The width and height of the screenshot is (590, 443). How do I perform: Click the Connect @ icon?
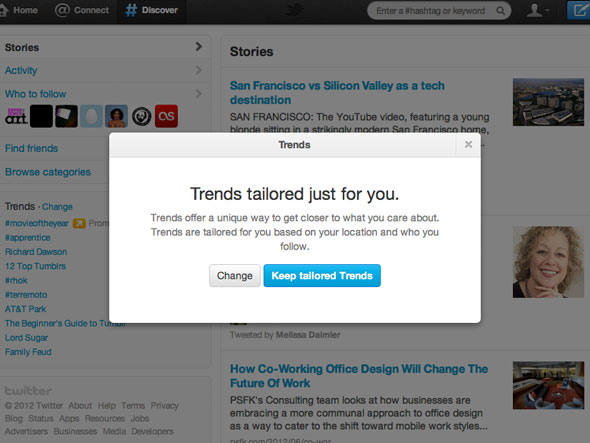pyautogui.click(x=62, y=10)
